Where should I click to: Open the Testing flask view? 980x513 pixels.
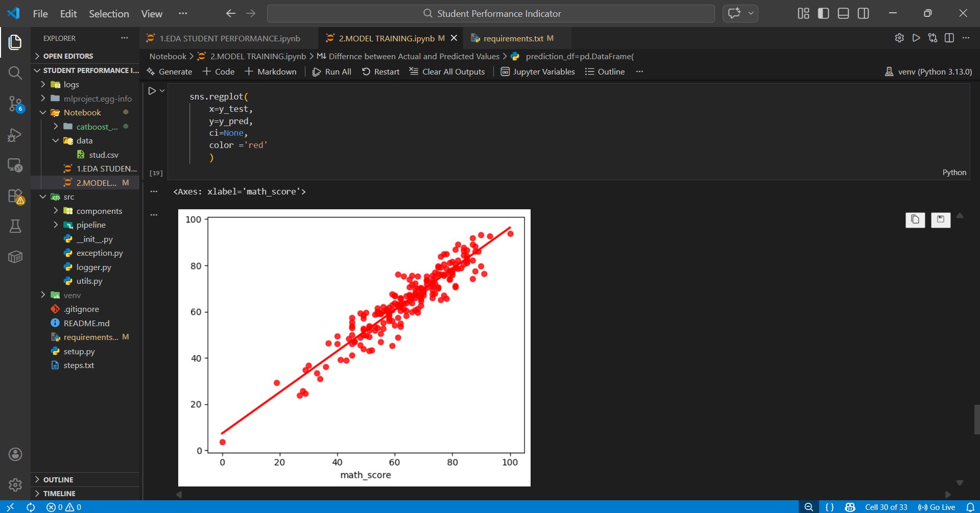pyautogui.click(x=15, y=226)
